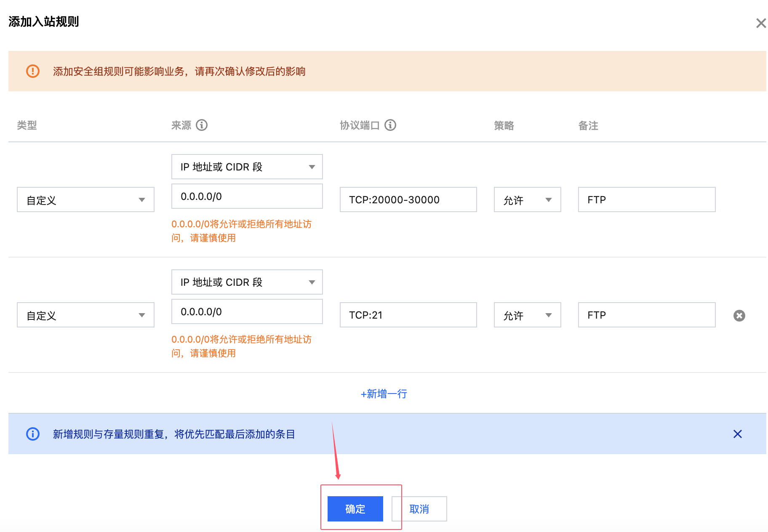Viewport: 768px width, 532px height.
Task: Edit the FTP remark in first rule
Action: point(647,199)
